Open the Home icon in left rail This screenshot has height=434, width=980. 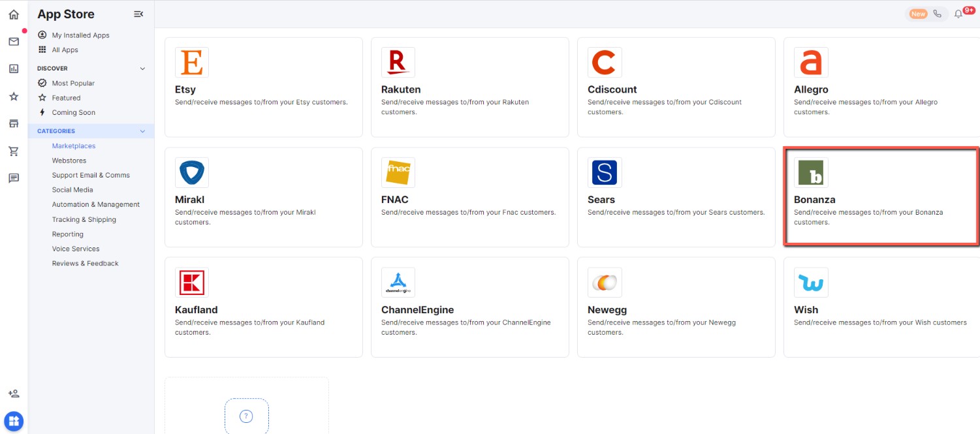coord(14,14)
